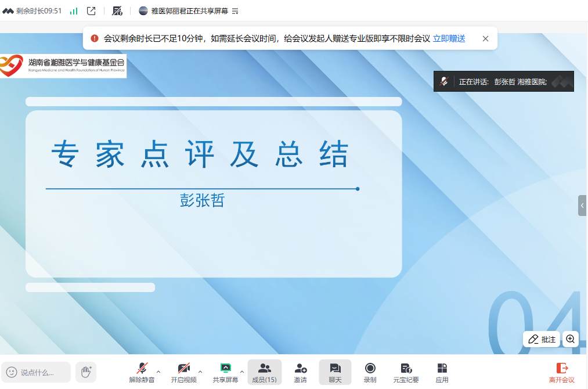Open 元宝纪要 meeting notes
The width and height of the screenshot is (588, 389).
coord(406,372)
